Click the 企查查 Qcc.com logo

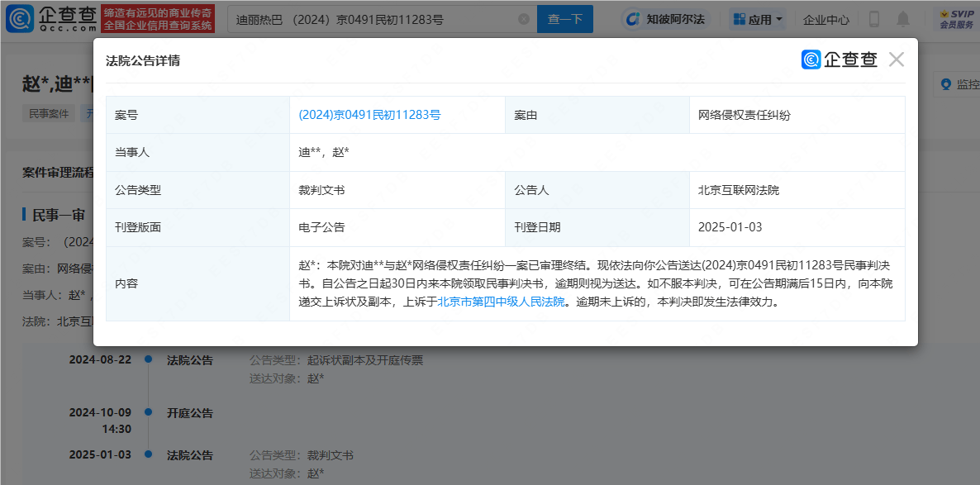[51, 19]
